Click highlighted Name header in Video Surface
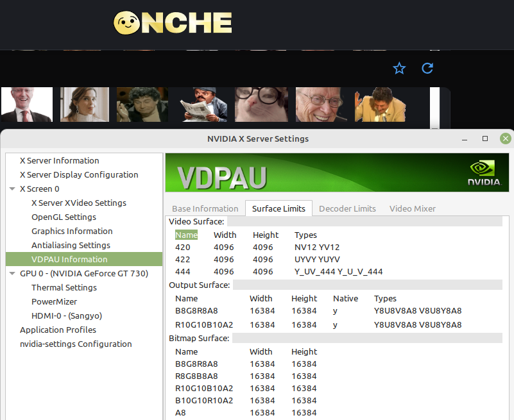This screenshot has height=420, width=514. pyautogui.click(x=186, y=235)
